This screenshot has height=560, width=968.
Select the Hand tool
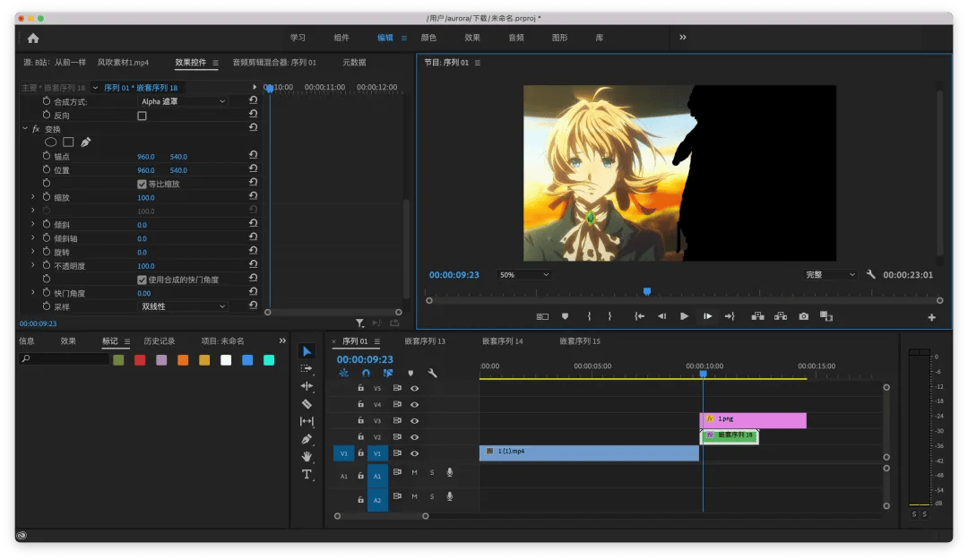coord(307,456)
